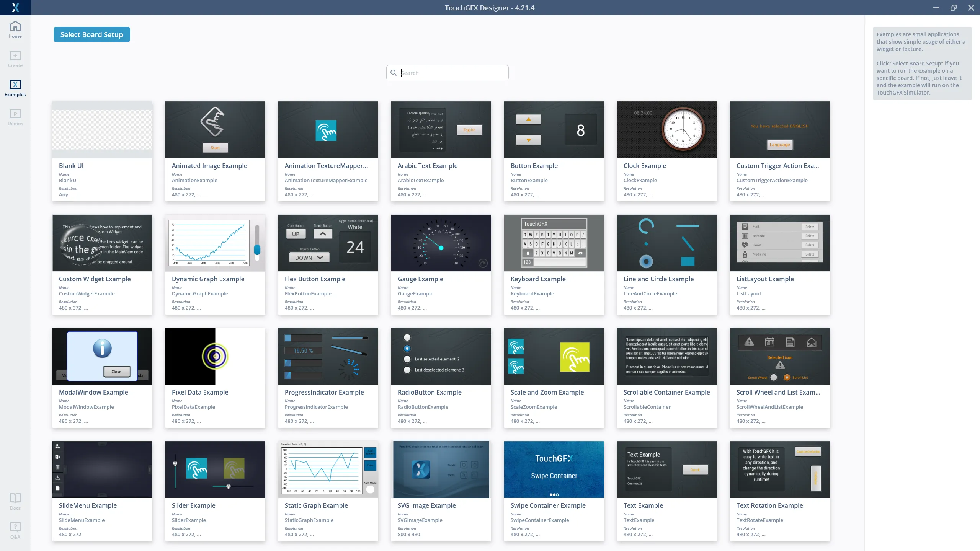Screen dimensions: 980x551
Task: Open the RadioButton Example card
Action: 441,377
